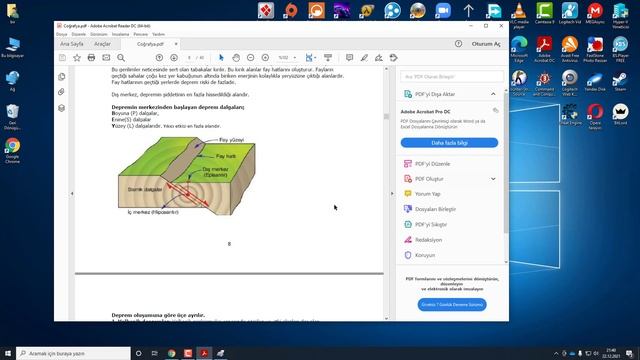This screenshot has height=360, width=640.
Task: Open page thumbnails panel icon
Action: pyautogui.click(x=62, y=77)
